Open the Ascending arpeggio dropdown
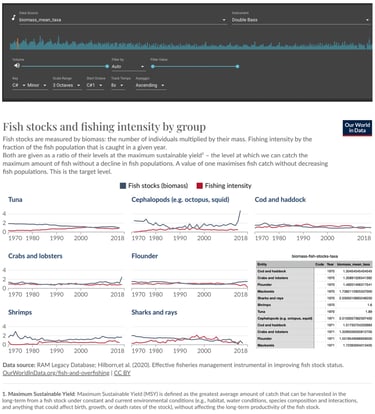The image size is (375, 414). [150, 85]
